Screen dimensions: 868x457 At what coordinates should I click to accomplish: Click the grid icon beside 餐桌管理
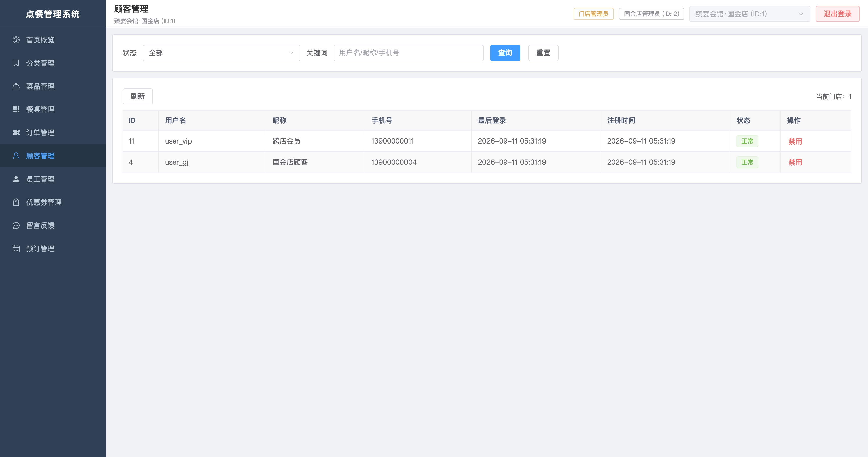click(x=16, y=109)
